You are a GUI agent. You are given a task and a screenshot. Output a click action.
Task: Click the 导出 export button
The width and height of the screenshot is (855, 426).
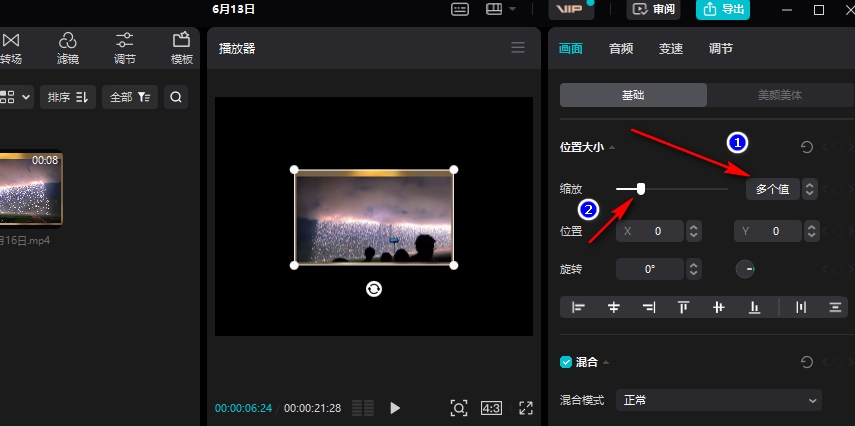click(x=723, y=9)
